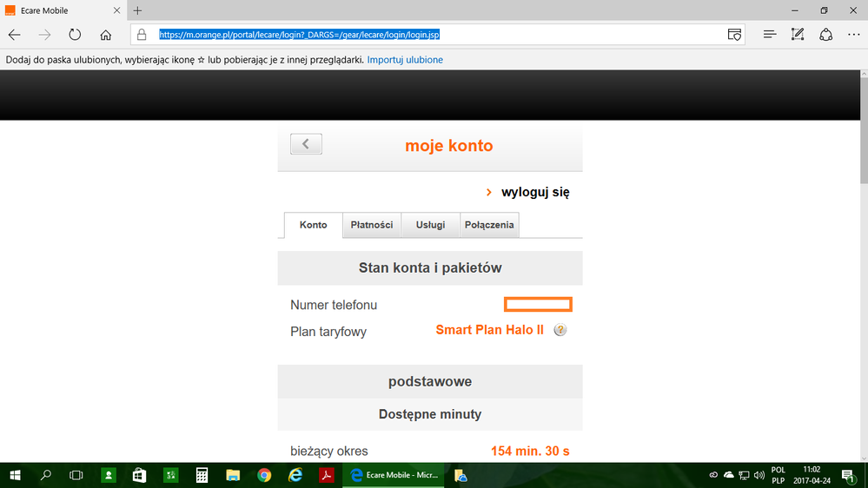This screenshot has width=868, height=488.
Task: Switch to the Płatności tab
Action: coord(372,225)
